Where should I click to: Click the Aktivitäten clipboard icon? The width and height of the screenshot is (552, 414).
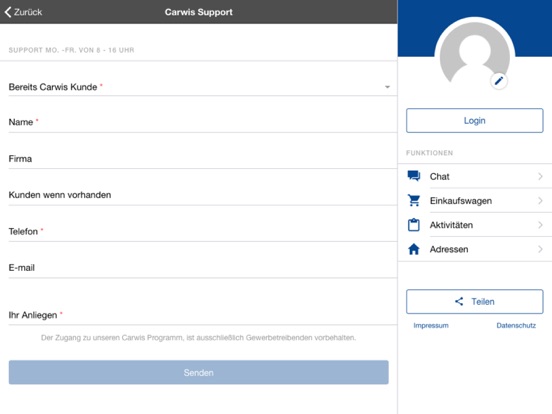click(x=414, y=225)
